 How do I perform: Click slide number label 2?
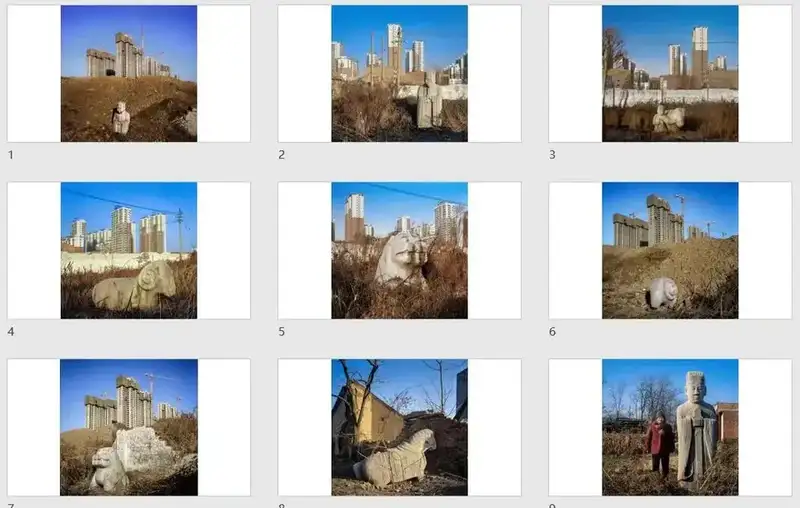[282, 155]
